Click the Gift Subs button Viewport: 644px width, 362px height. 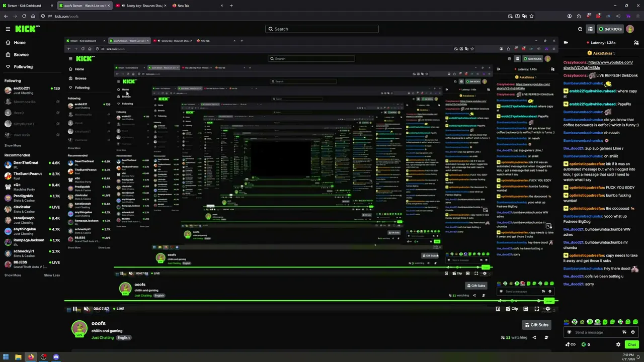(x=537, y=325)
